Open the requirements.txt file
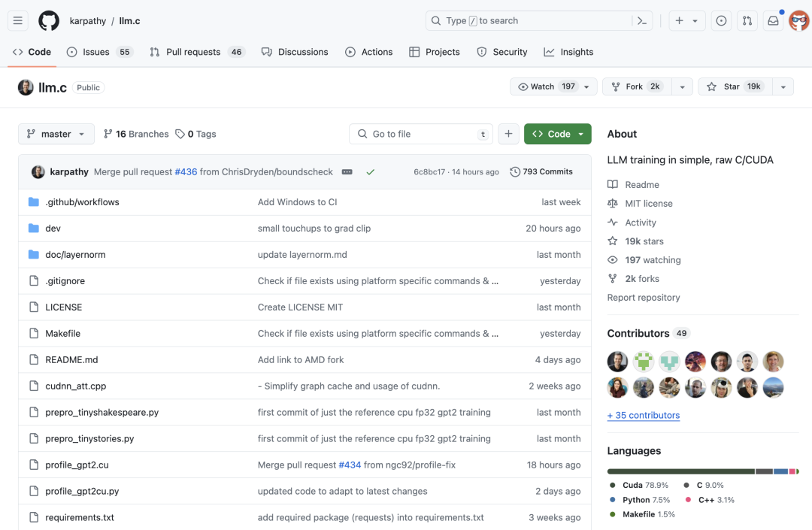Screen dimensions: 812x530 tap(80, 517)
